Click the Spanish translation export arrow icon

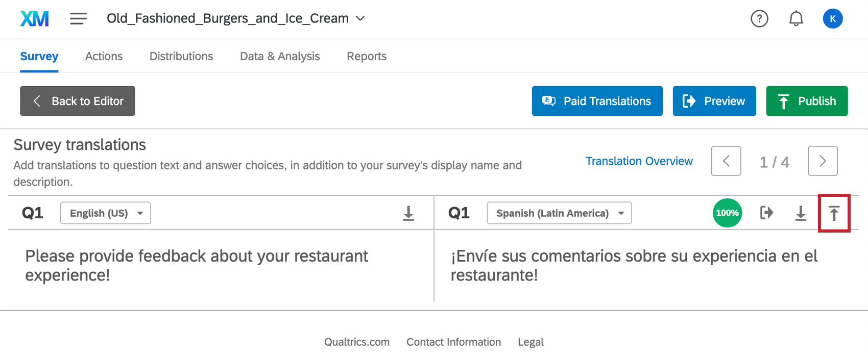766,213
